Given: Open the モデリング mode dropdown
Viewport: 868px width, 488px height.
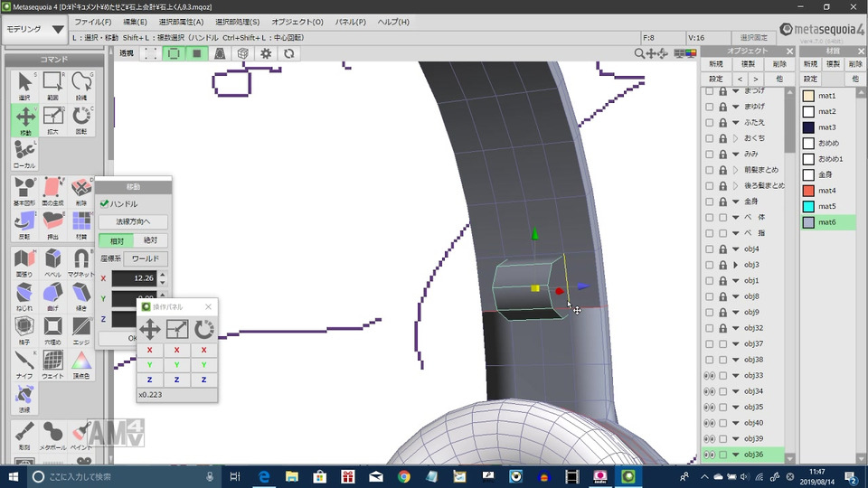Looking at the screenshot, I should (35, 29).
